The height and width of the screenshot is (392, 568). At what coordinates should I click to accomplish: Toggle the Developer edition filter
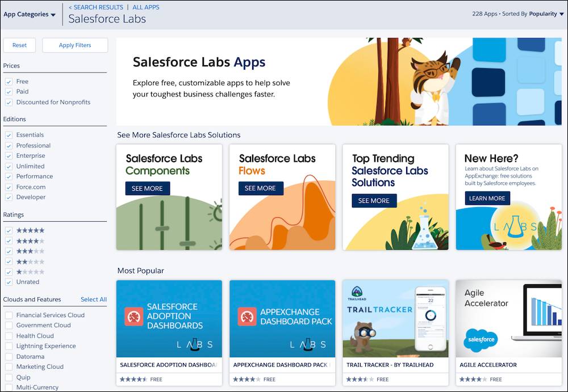(x=9, y=197)
